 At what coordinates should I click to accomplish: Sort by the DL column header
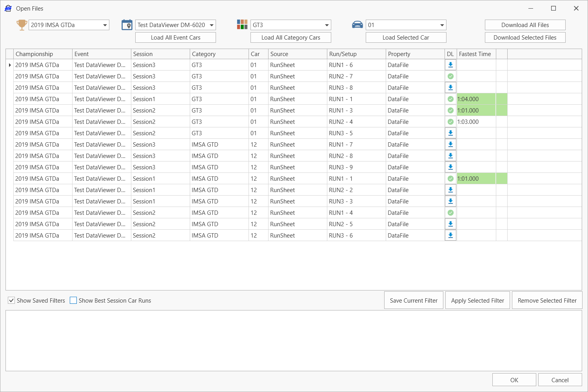[451, 54]
